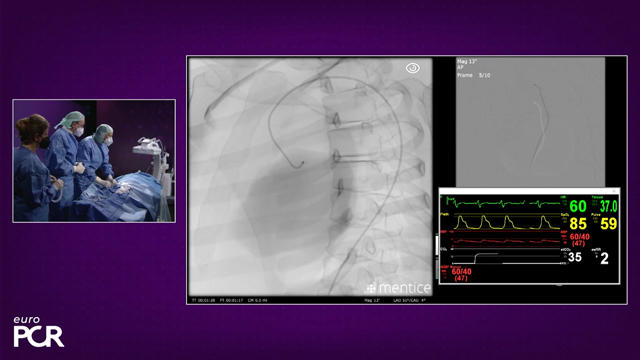Click the Frame 5/10 label

[473, 76]
